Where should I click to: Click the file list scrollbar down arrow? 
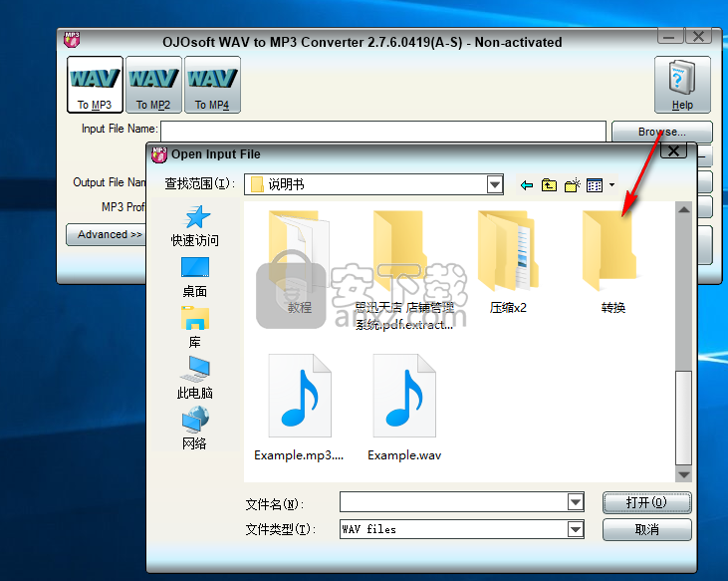point(683,474)
